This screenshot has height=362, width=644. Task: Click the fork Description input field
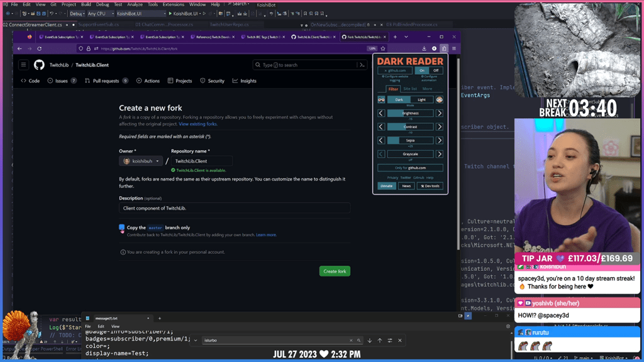pyautogui.click(x=235, y=208)
